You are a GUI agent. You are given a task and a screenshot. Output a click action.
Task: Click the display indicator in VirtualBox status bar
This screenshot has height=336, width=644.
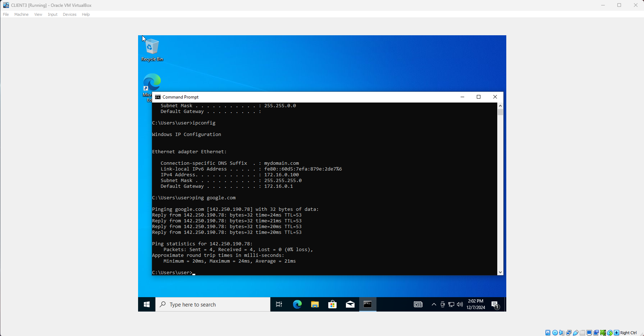pyautogui.click(x=589, y=333)
